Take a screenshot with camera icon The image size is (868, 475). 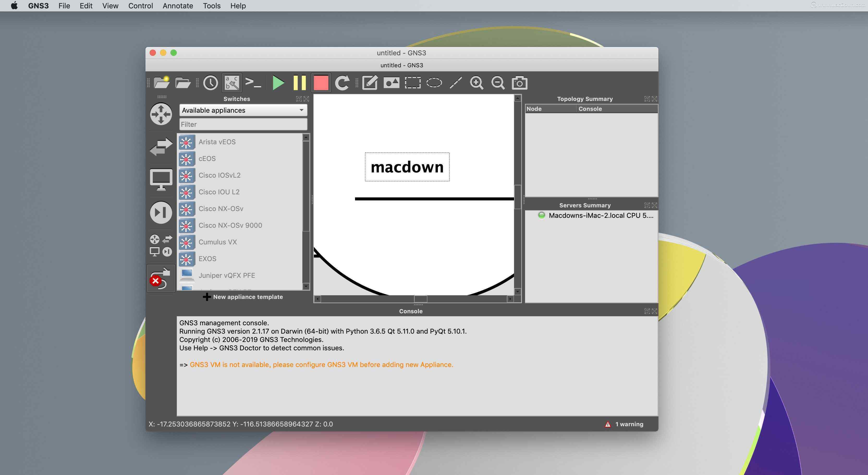[519, 83]
